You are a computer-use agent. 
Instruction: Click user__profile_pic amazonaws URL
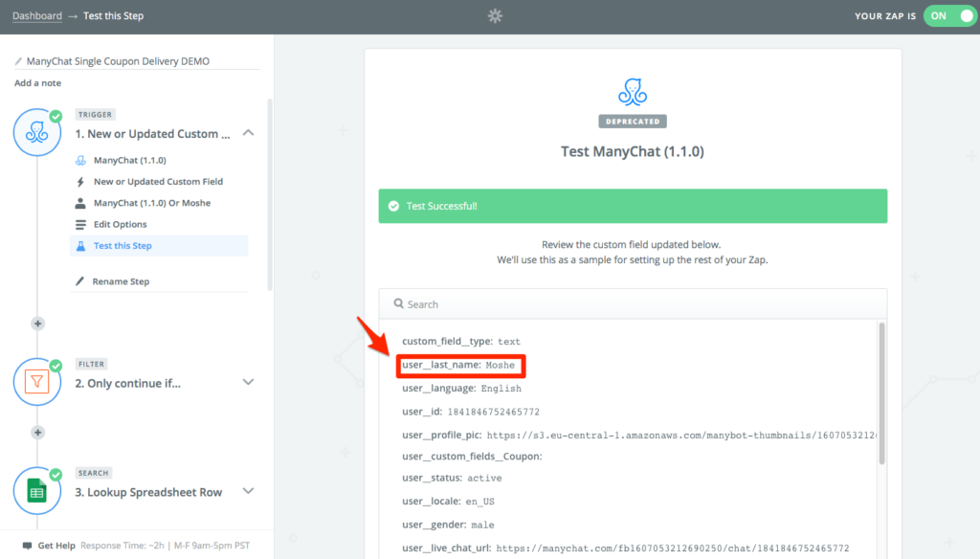tap(681, 436)
